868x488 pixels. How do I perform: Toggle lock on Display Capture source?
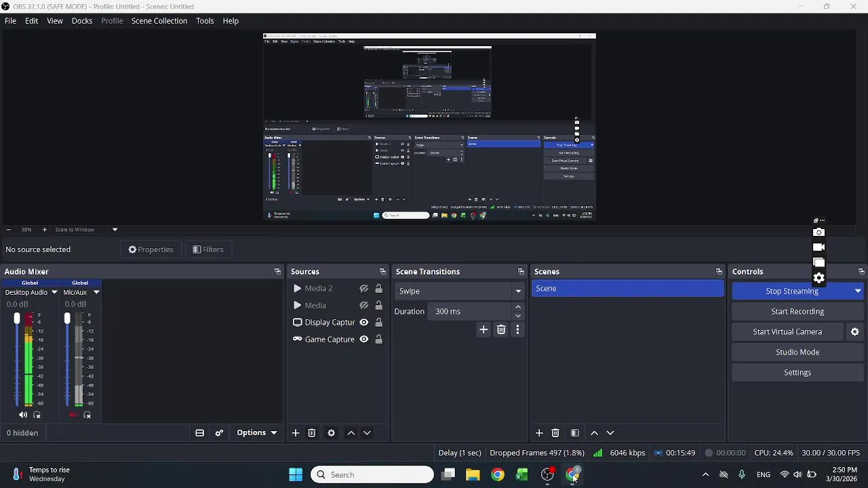(379, 323)
